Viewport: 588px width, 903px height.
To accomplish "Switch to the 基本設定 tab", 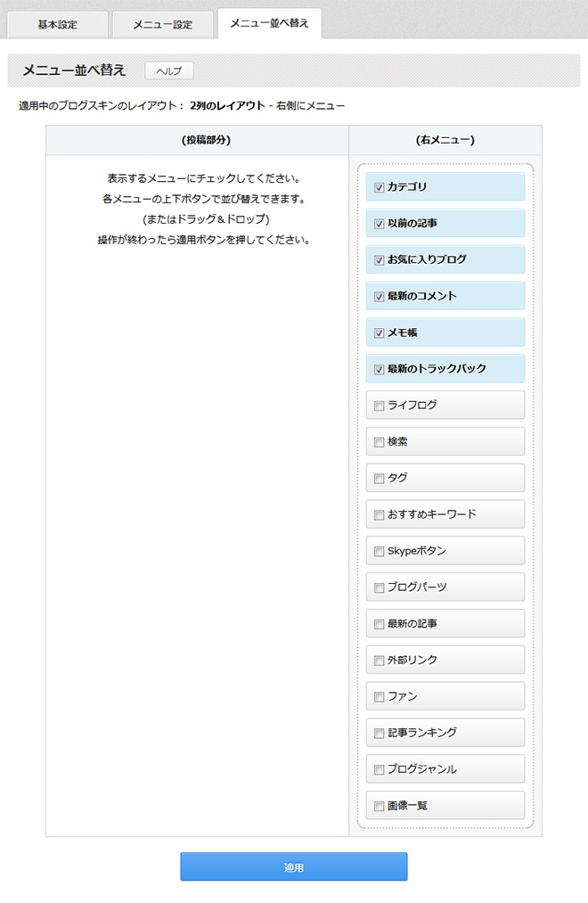I will click(58, 25).
